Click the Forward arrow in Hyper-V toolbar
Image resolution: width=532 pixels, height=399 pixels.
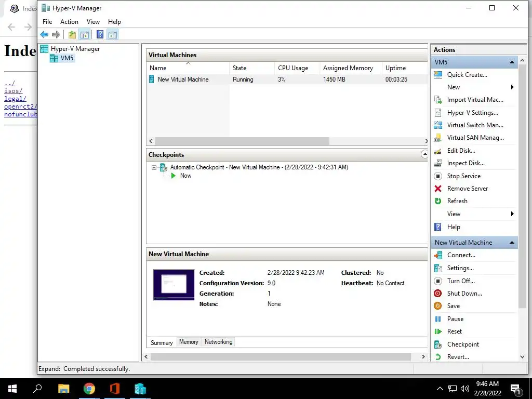click(x=56, y=34)
